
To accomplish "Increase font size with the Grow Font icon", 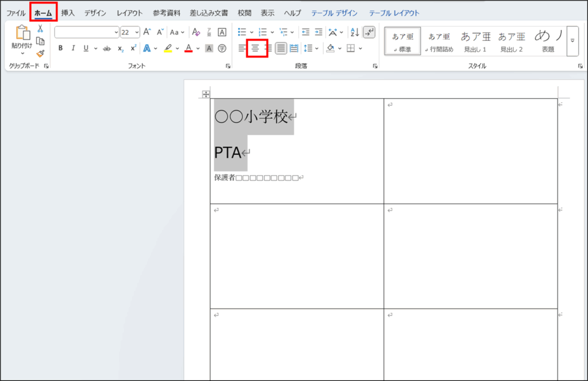I will tap(147, 32).
